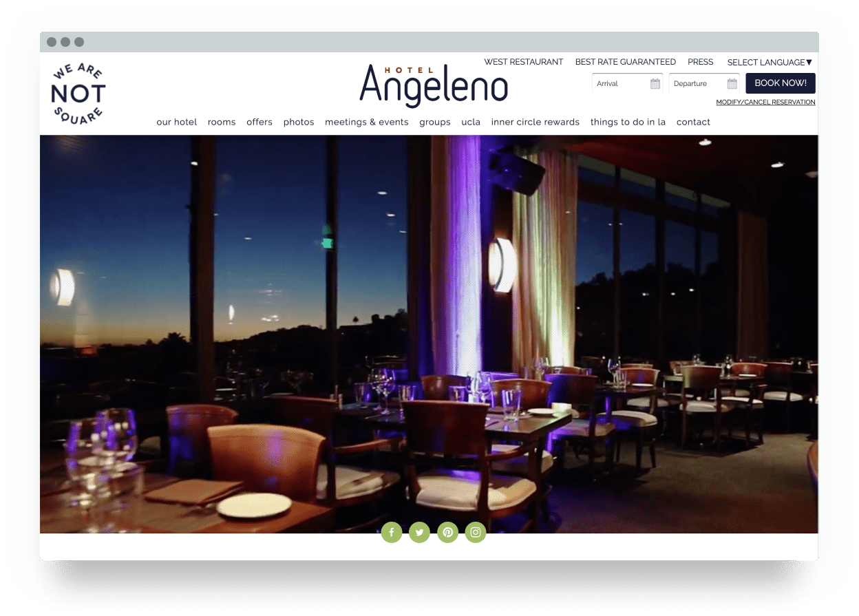Click the We Are Not Square logo

78,94
